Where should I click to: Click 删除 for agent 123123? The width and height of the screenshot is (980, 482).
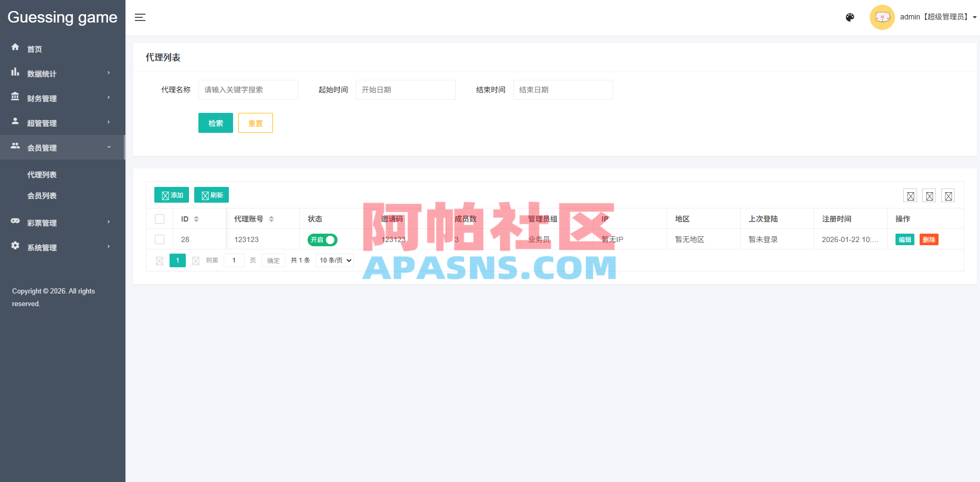929,239
